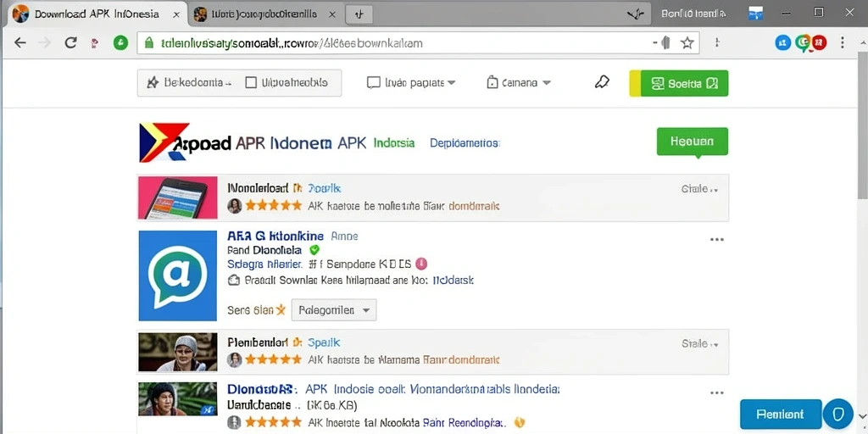This screenshot has height=434, width=868.
Task: Click the site logo with red and blue arrow
Action: coord(164,142)
